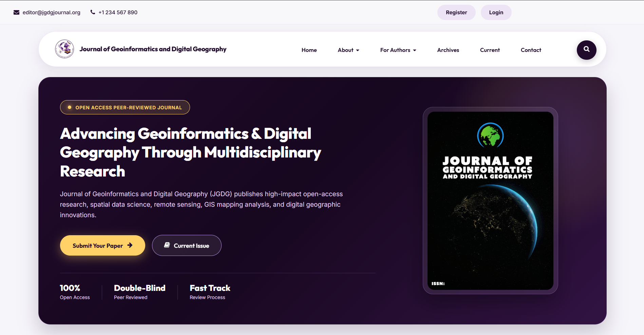Click the +1 234 567 890 phone link

(118, 13)
